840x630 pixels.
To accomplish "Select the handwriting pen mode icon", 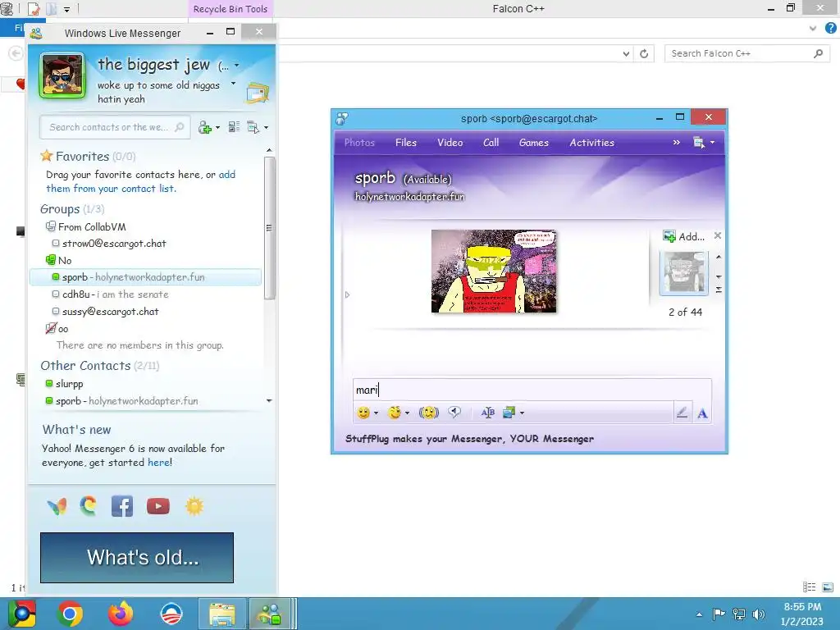I will (x=682, y=413).
